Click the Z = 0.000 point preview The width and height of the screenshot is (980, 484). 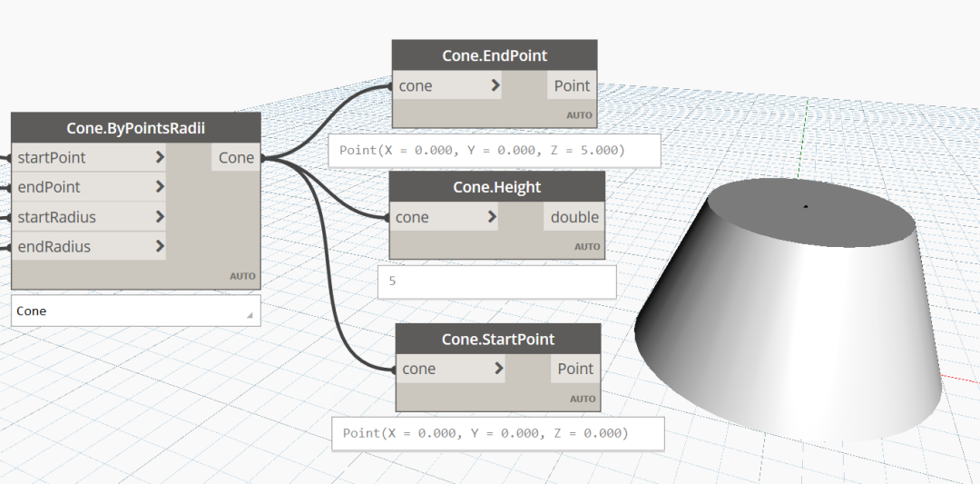click(498, 433)
